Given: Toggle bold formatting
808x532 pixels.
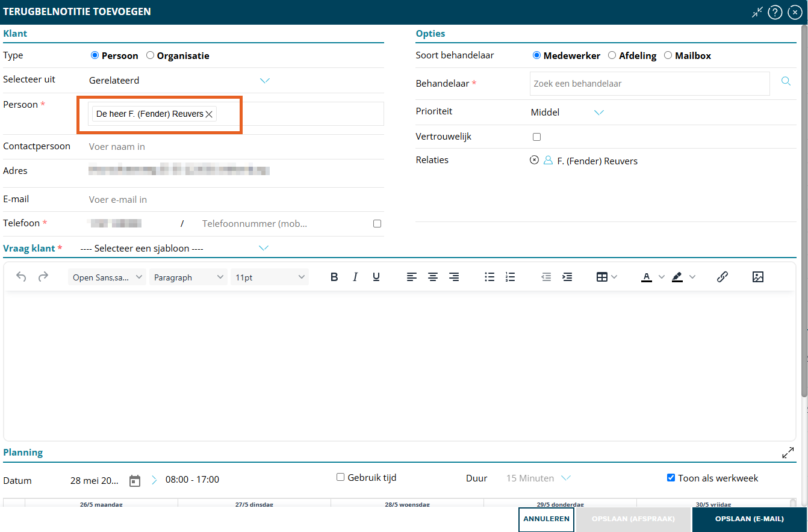Looking at the screenshot, I should tap(334, 277).
